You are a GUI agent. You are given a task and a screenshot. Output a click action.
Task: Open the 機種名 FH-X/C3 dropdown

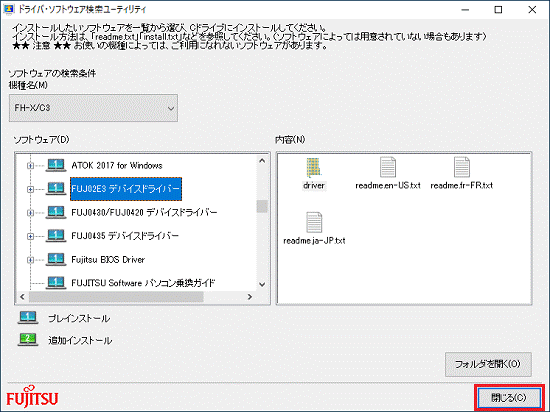point(93,108)
